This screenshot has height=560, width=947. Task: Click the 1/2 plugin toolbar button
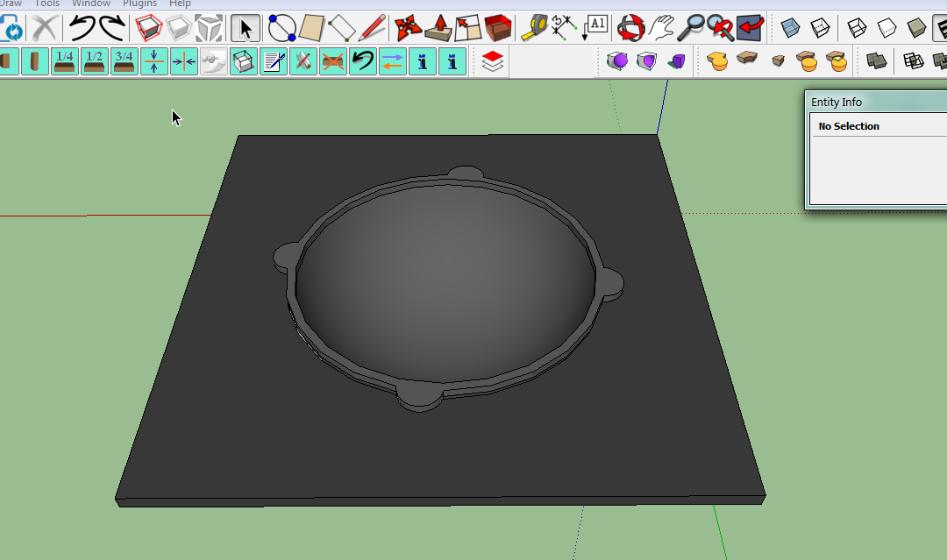click(95, 61)
